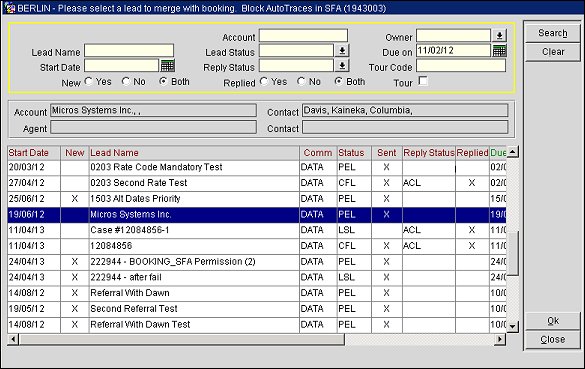The height and width of the screenshot is (369, 585).
Task: Click the Clear button
Action: (553, 52)
